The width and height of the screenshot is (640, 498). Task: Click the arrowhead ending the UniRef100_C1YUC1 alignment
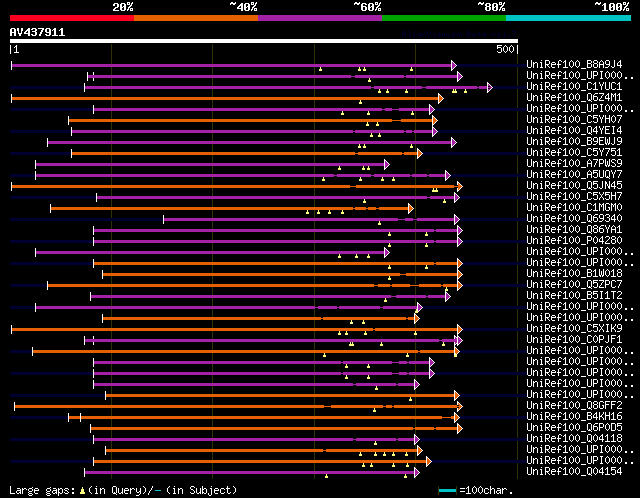[490, 87]
